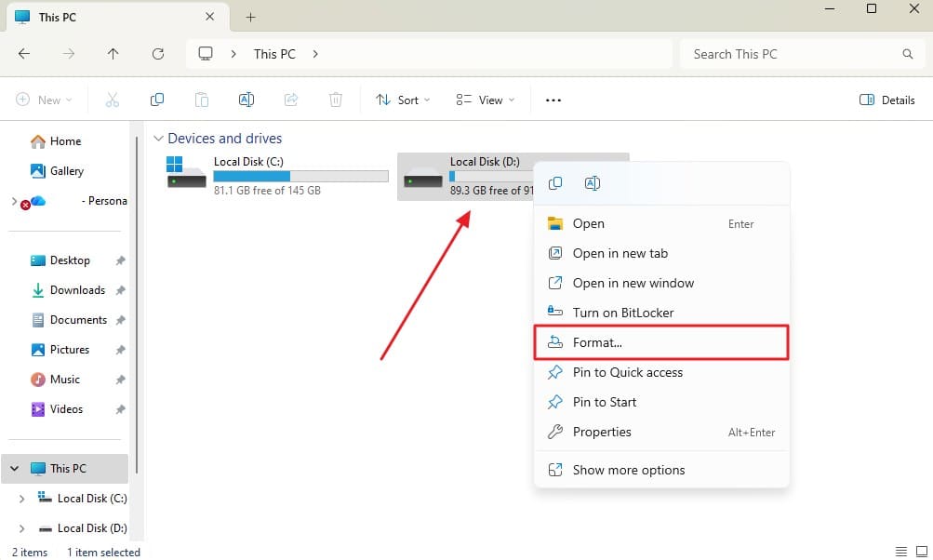The image size is (933, 560).
Task: Unpin Downloads using its pin icon
Action: click(x=120, y=290)
